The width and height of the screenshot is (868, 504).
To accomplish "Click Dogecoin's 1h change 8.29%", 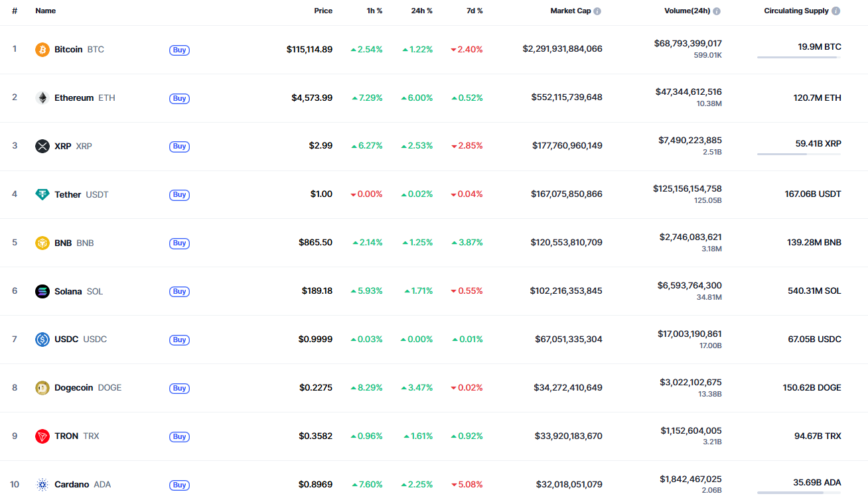I will coord(367,388).
